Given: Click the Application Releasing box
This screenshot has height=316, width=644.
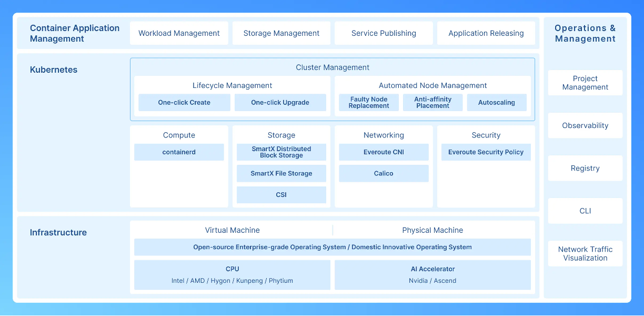Looking at the screenshot, I should point(486,33).
